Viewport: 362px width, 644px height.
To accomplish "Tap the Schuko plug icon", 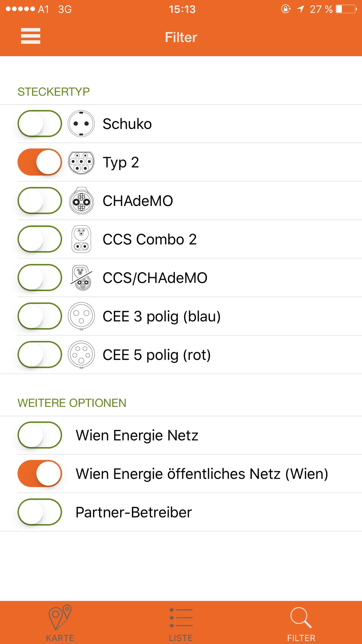I will (81, 124).
